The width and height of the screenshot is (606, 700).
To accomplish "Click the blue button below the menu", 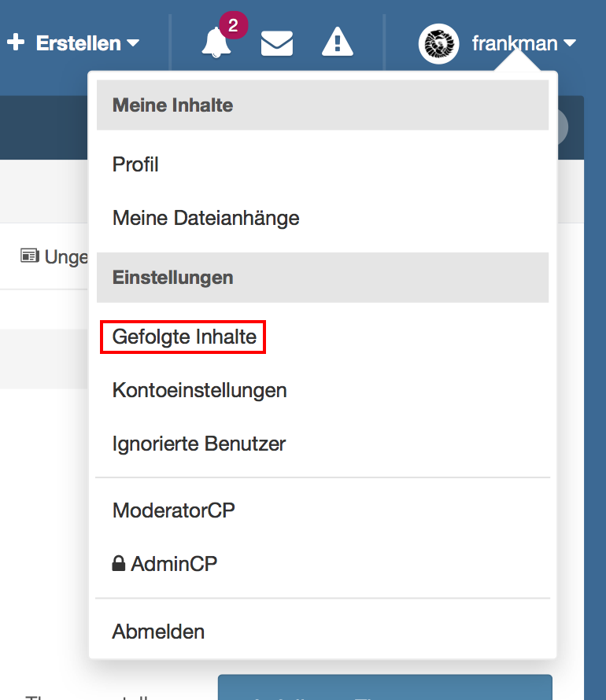I will point(384,687).
